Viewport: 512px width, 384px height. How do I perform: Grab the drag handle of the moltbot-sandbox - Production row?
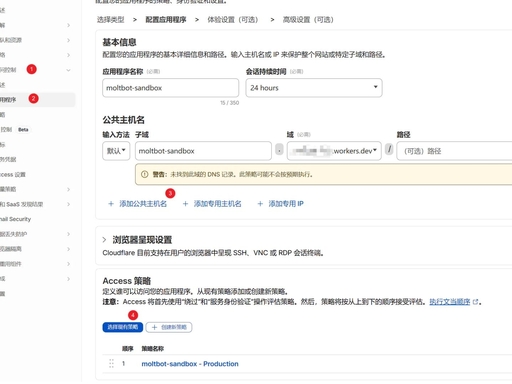[x=111, y=363]
